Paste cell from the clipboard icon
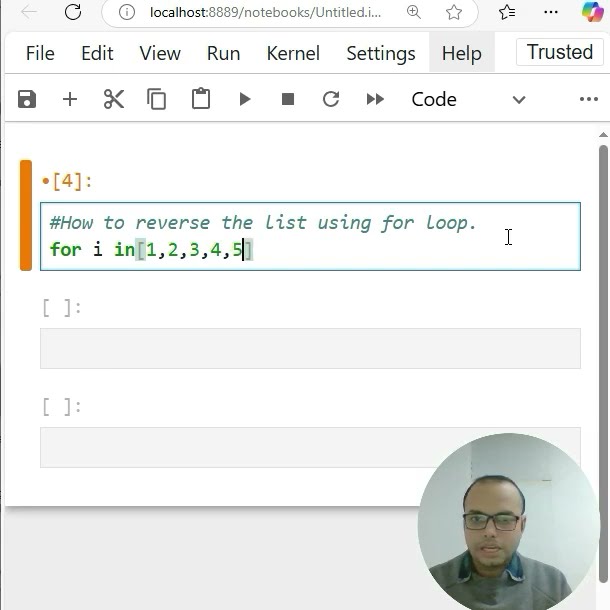Screen dimensions: 610x610 201,98
